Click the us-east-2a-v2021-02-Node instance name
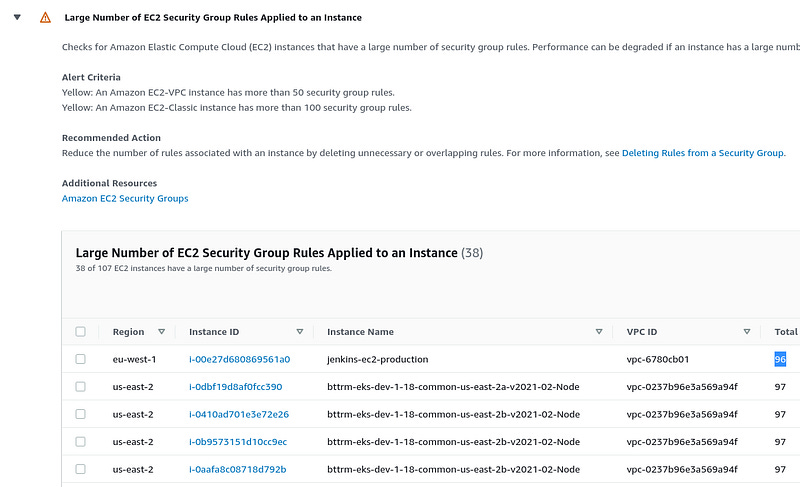This screenshot has width=800, height=487. tap(453, 387)
